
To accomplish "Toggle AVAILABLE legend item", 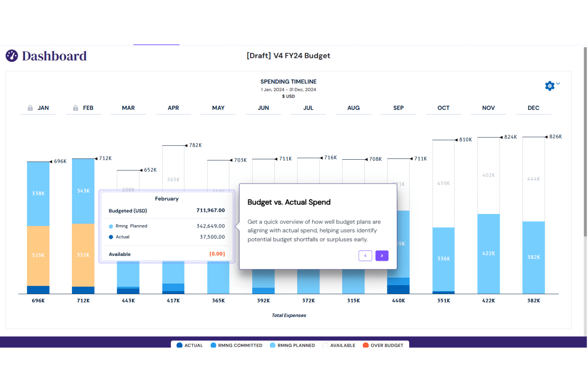I will (339, 346).
